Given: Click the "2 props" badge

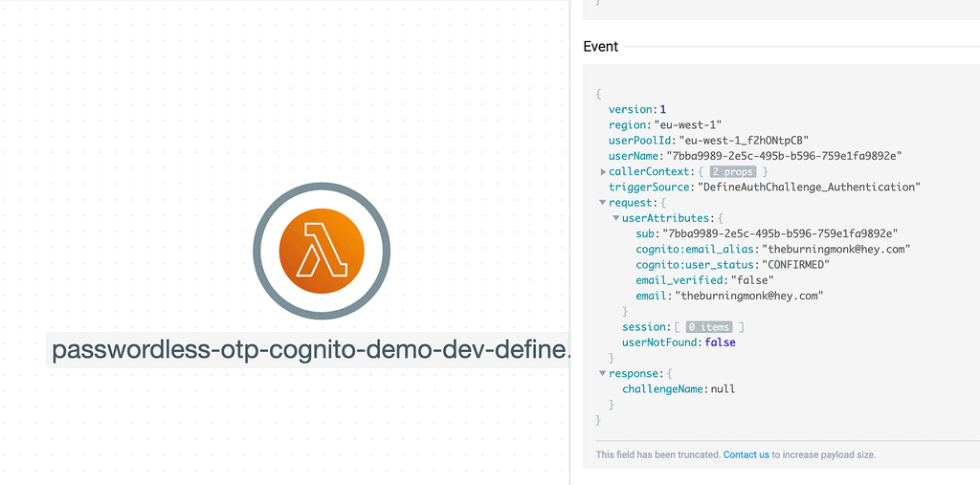Looking at the screenshot, I should pos(732,171).
